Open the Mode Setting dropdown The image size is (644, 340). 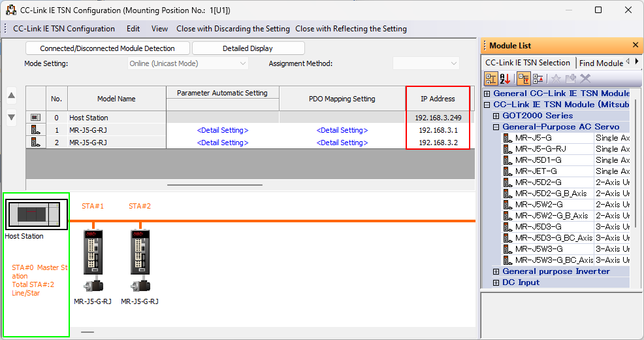pyautogui.click(x=187, y=63)
